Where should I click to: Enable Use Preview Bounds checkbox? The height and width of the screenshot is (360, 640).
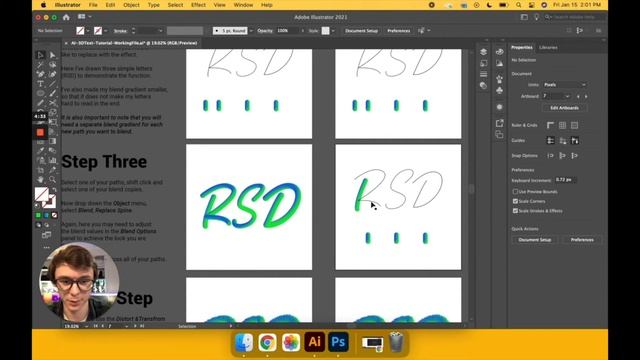click(x=515, y=191)
